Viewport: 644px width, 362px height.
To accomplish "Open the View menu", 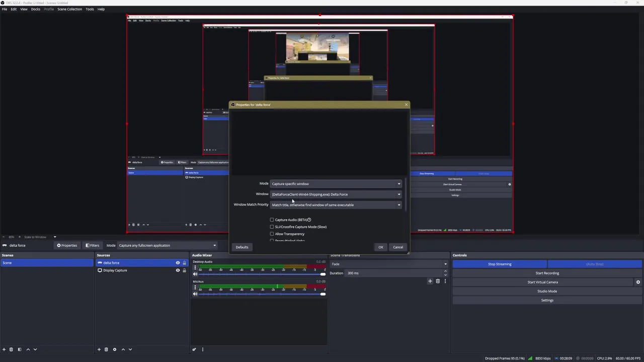I will (x=24, y=9).
